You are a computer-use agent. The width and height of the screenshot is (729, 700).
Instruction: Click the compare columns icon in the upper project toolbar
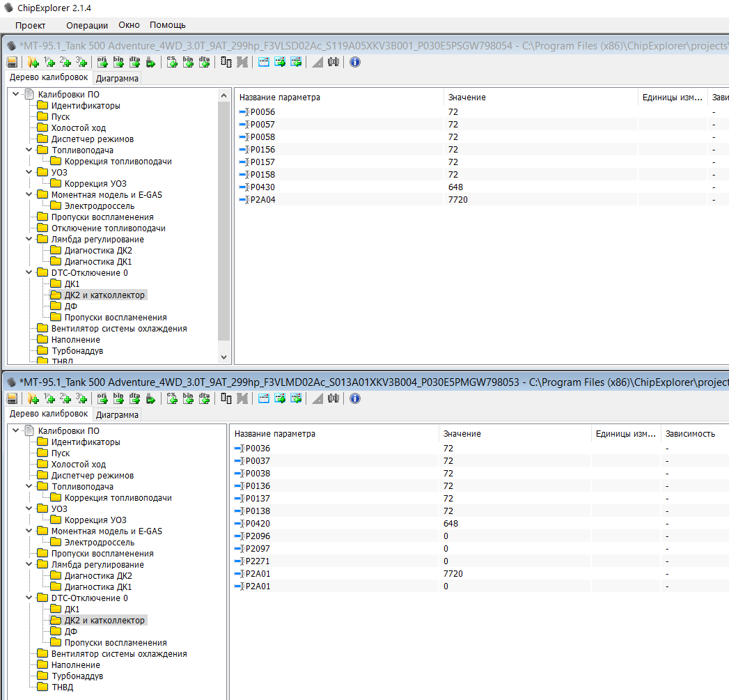226,62
